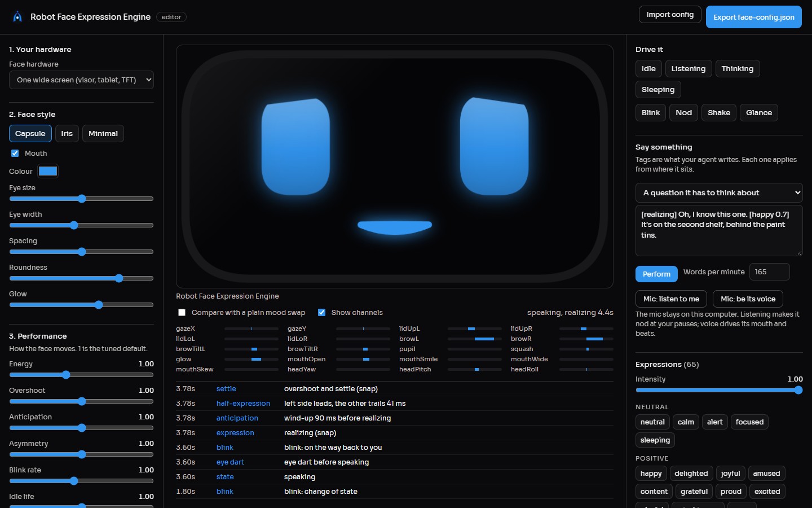Viewport: 812px width, 508px height.
Task: Click the 'settle' log entry
Action: click(x=226, y=389)
